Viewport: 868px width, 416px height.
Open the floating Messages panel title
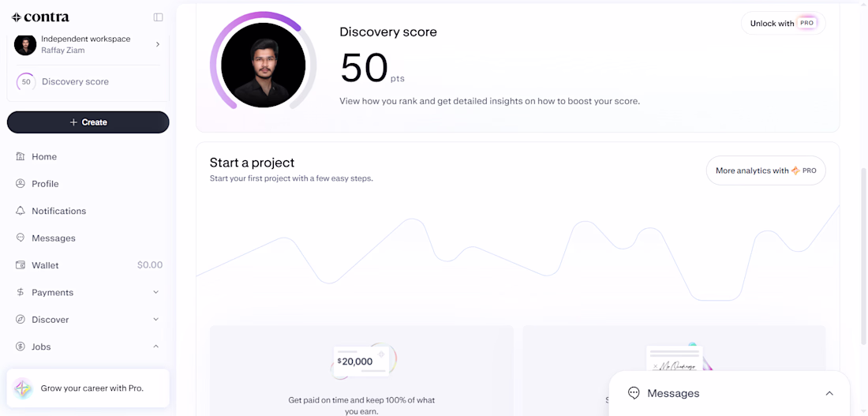[x=673, y=393]
